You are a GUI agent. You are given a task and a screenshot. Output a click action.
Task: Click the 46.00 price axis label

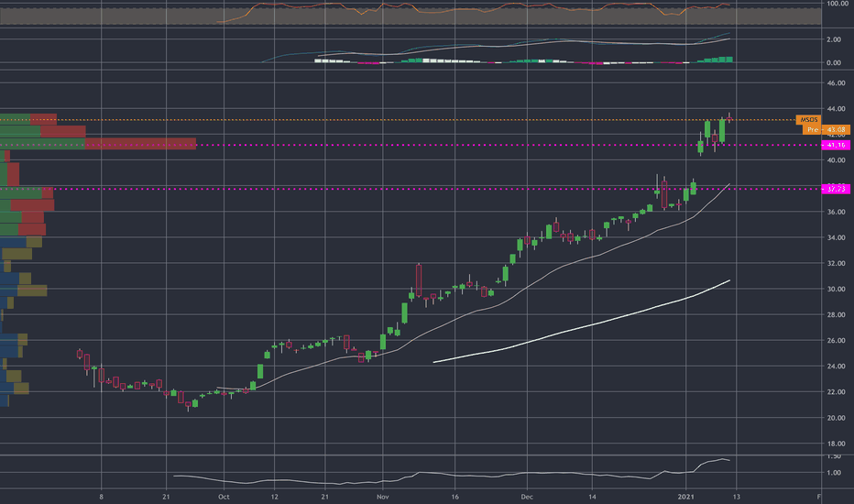coord(836,83)
